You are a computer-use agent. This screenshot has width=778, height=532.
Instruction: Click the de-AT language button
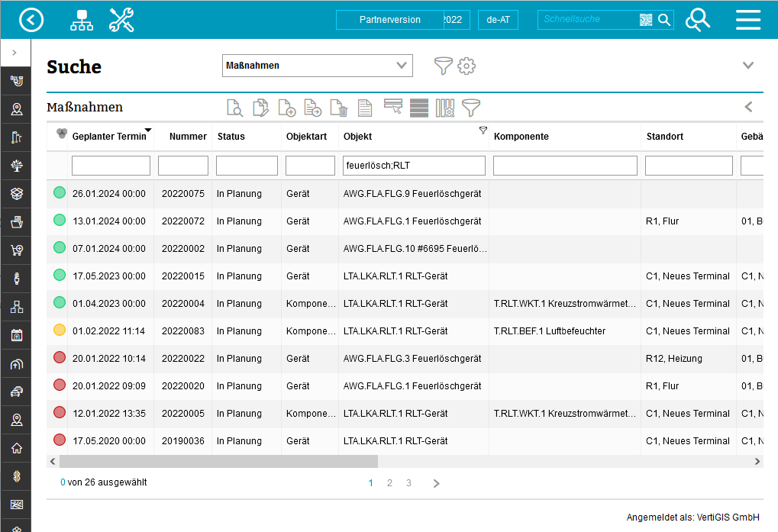pyautogui.click(x=498, y=20)
